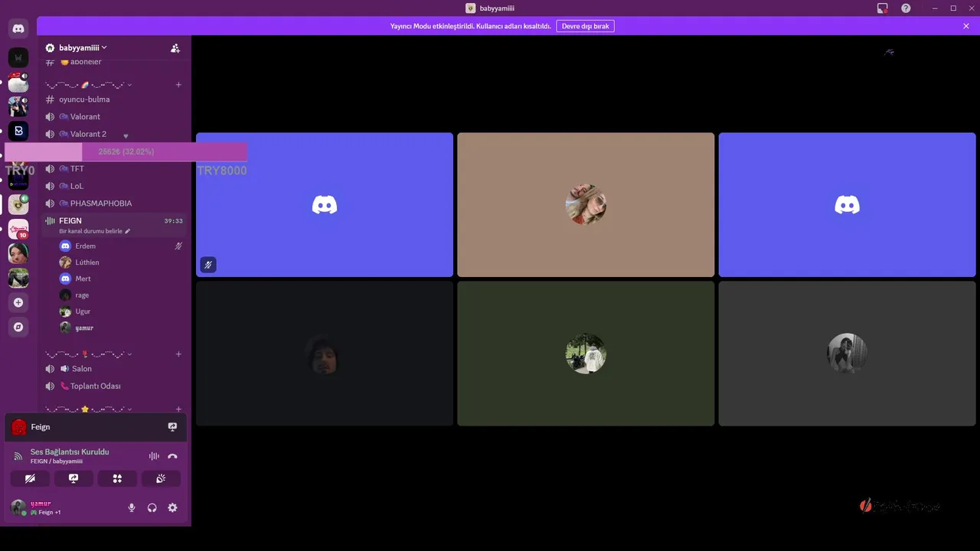Toggle headphone deafen

click(152, 507)
